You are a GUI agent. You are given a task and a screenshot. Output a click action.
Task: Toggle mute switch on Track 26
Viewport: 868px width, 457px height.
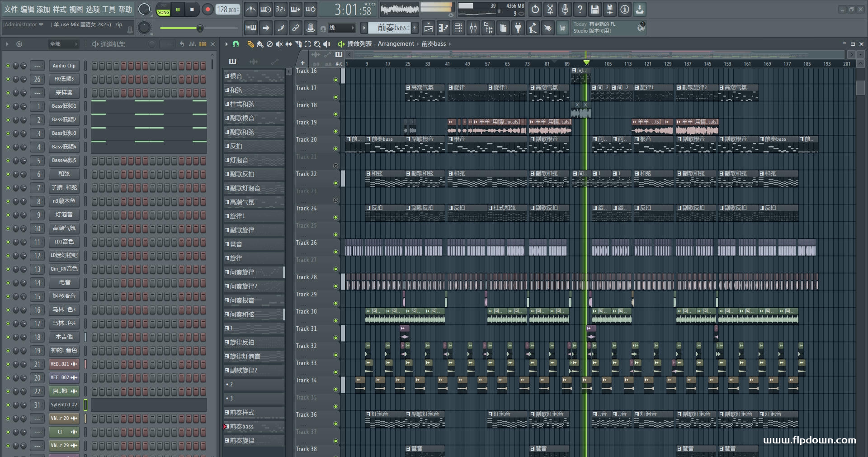[335, 252]
